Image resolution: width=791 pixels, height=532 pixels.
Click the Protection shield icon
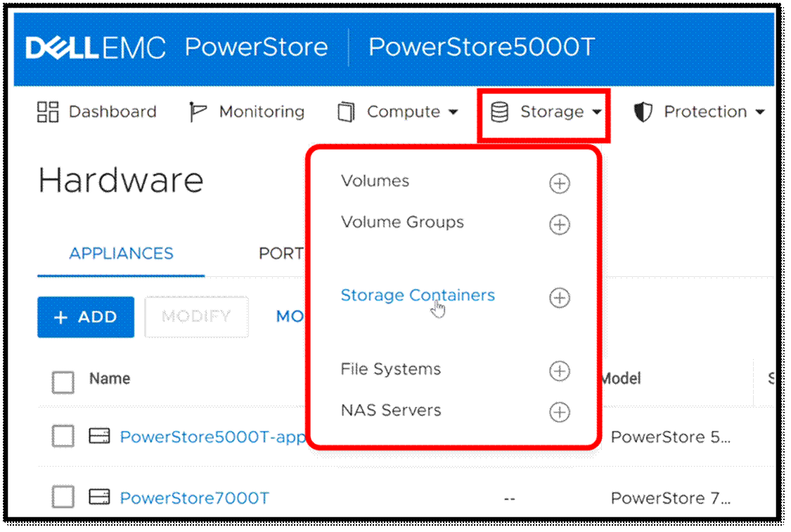(643, 112)
